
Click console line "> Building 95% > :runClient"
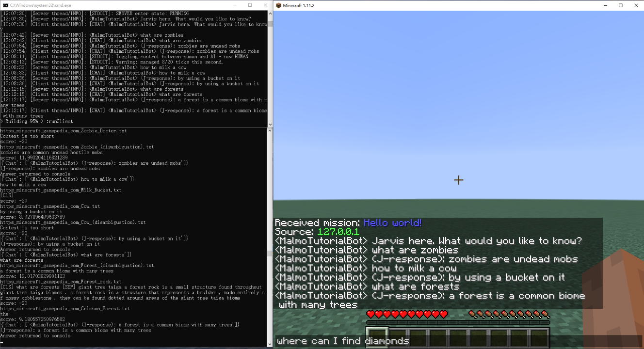[37, 122]
